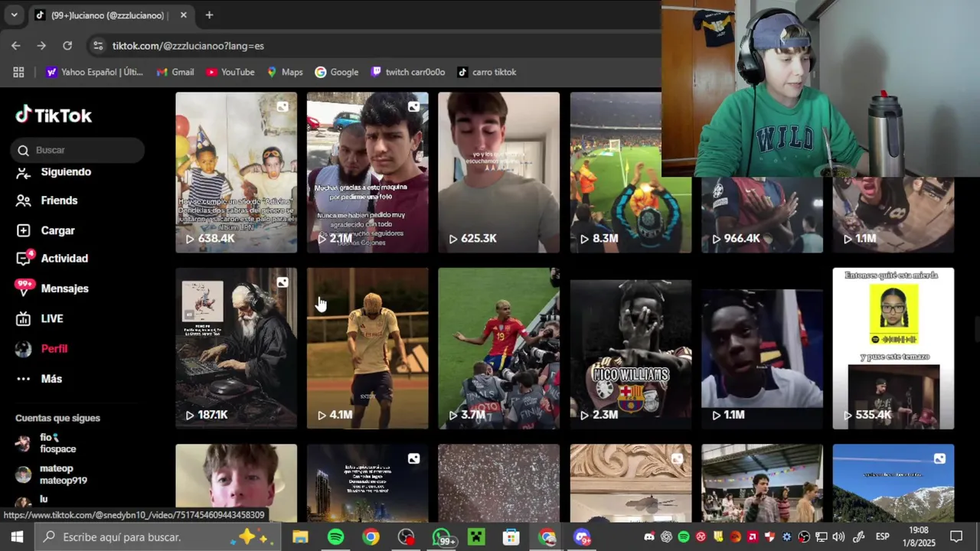The image size is (980, 551).
Task: Click the three-dots Más icon
Action: pos(24,379)
